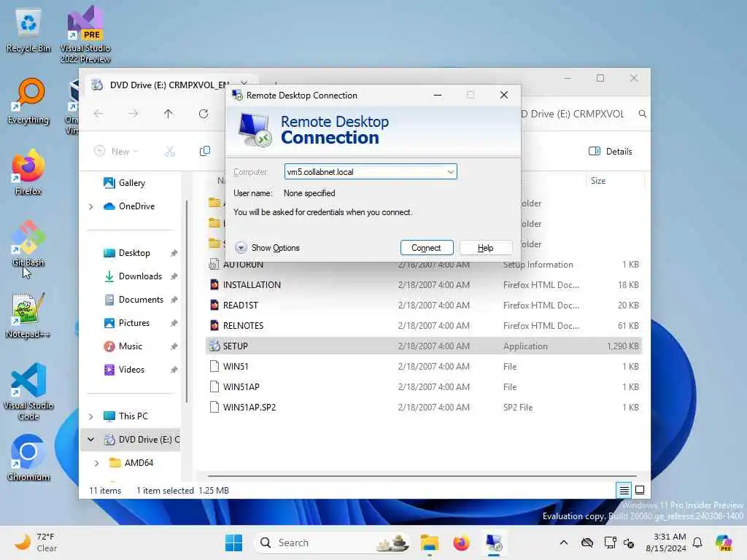Open the Computer name dropdown list
747x560 pixels.
tap(450, 172)
